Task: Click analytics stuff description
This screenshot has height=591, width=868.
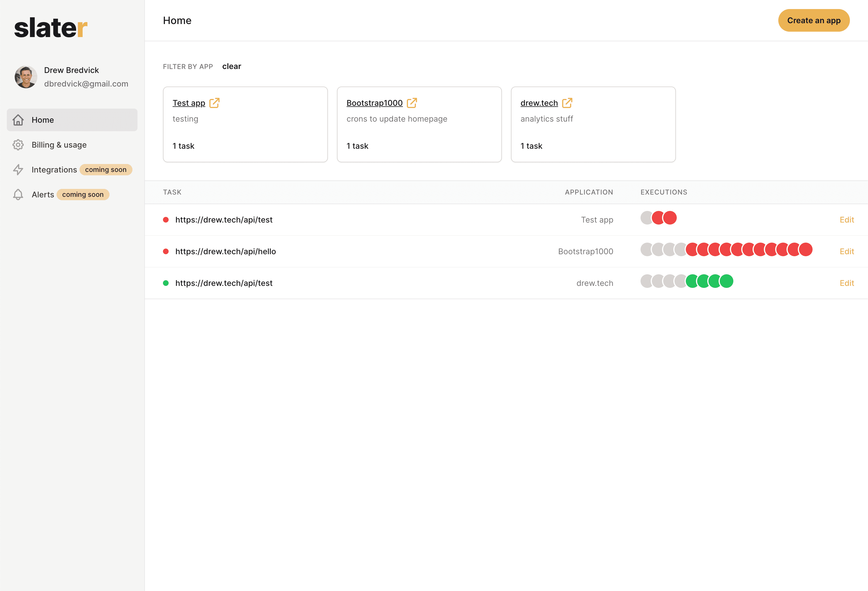Action: [547, 119]
